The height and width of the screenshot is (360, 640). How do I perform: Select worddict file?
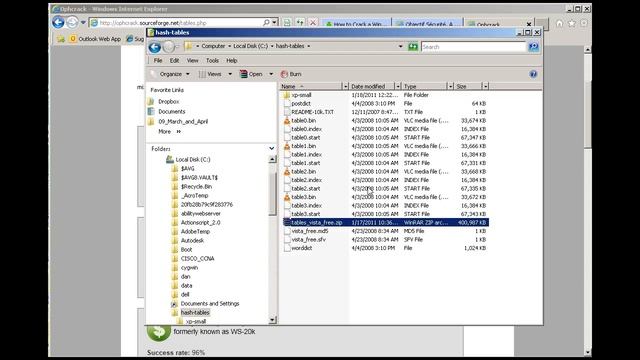point(302,248)
